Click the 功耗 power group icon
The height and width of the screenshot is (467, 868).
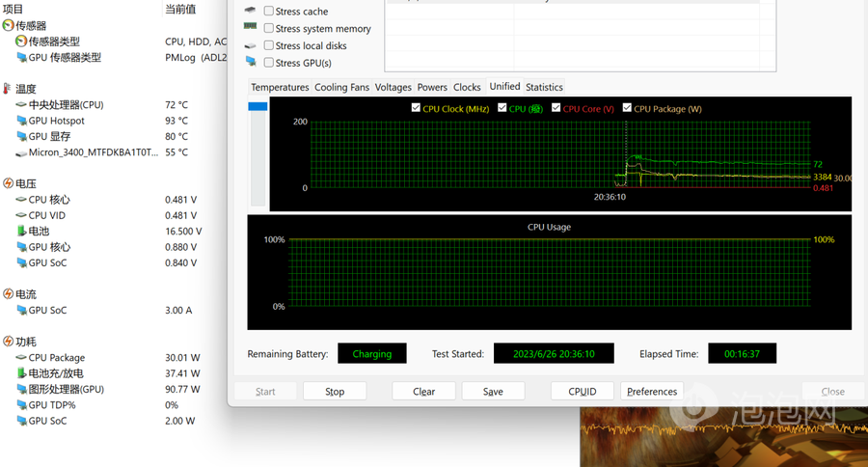(9, 342)
